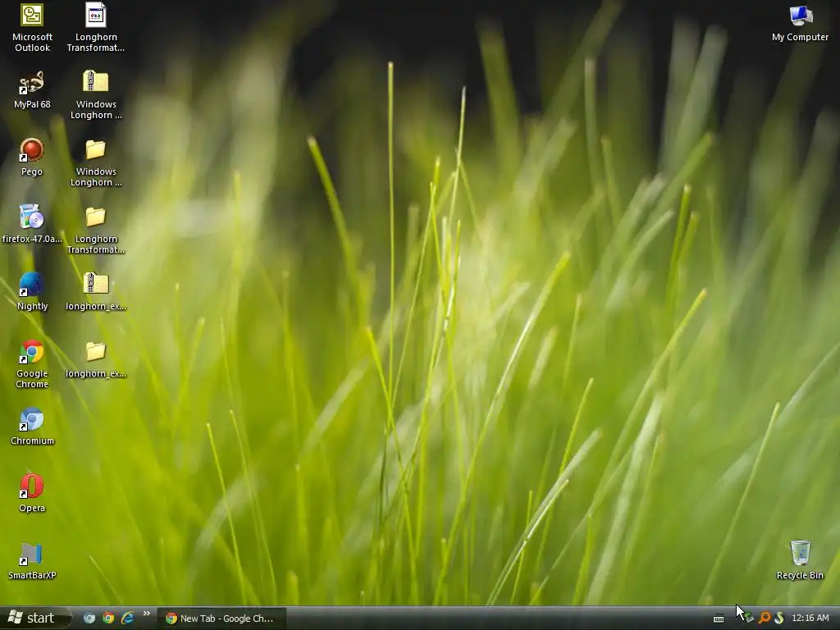Switch to New Tab - Google Chrome window

(222, 619)
